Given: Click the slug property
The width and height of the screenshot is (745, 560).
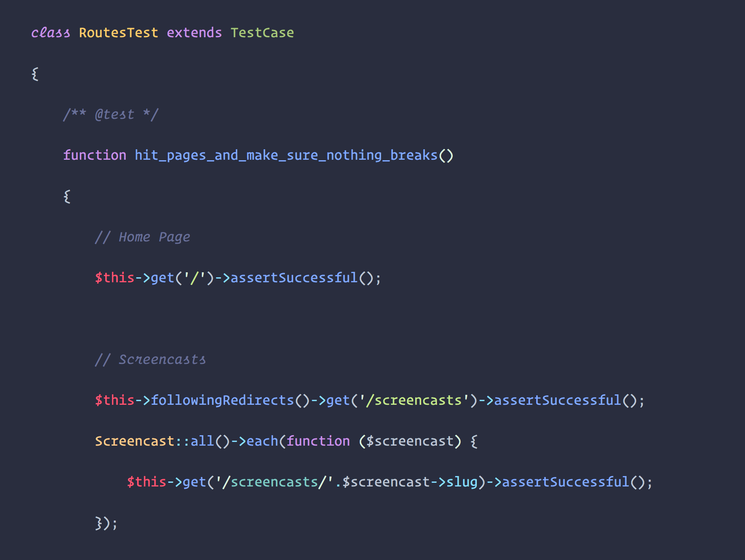Looking at the screenshot, I should (x=462, y=482).
